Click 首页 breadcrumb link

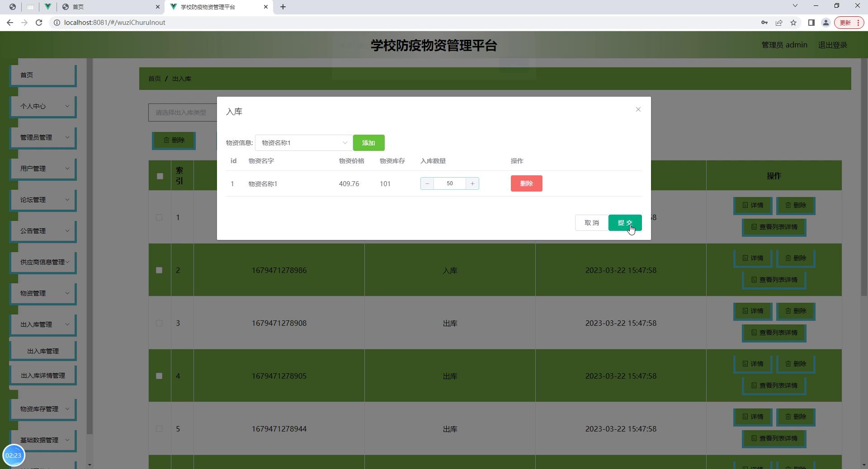(155, 79)
